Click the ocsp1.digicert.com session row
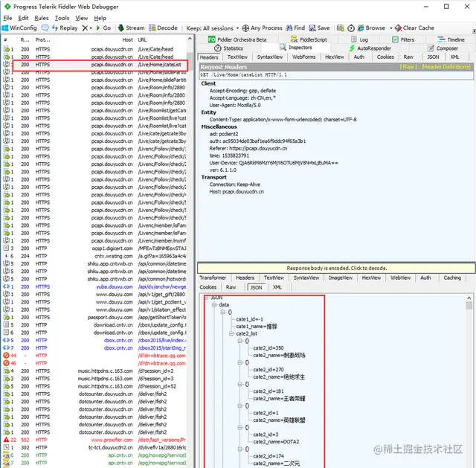 tap(94, 249)
